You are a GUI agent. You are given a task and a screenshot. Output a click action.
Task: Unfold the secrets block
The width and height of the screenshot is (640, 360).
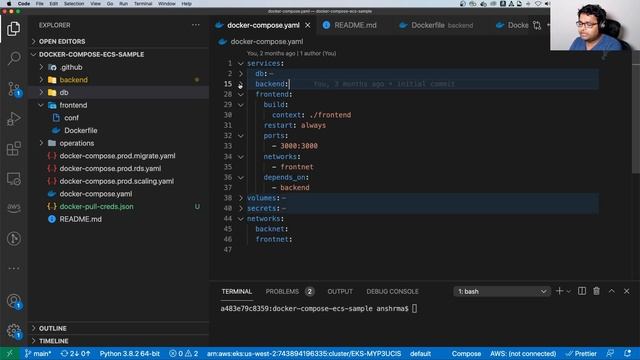pos(240,208)
